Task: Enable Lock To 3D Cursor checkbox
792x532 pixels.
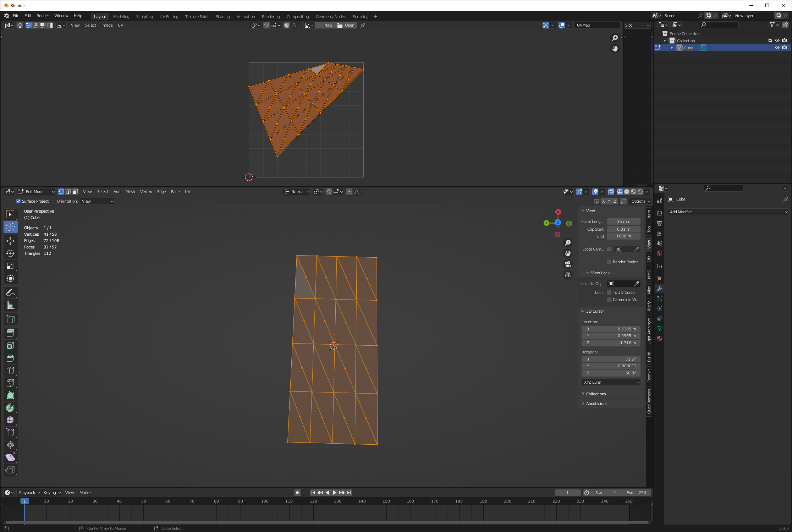Action: (609, 292)
